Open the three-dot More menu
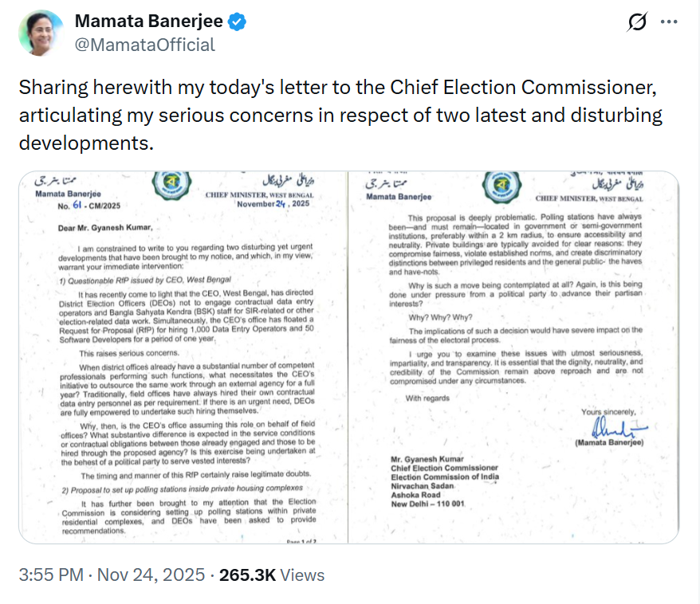This screenshot has height=604, width=700. tap(669, 22)
